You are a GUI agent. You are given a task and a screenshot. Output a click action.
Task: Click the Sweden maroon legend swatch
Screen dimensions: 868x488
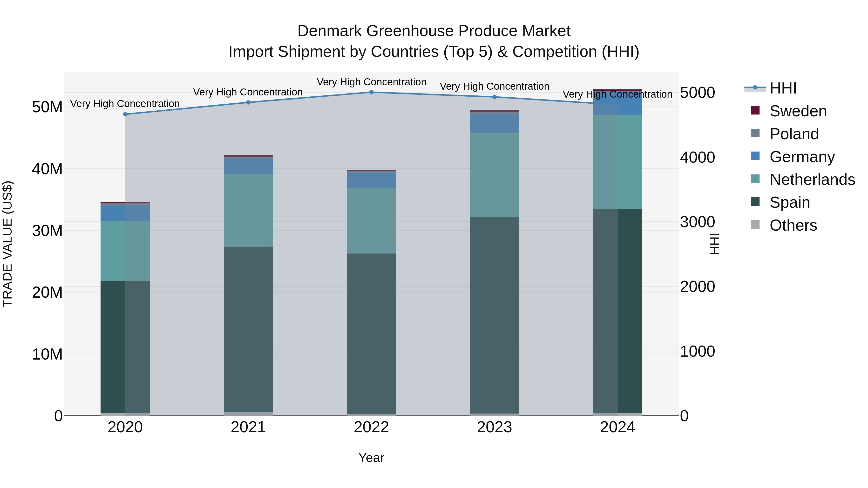755,110
